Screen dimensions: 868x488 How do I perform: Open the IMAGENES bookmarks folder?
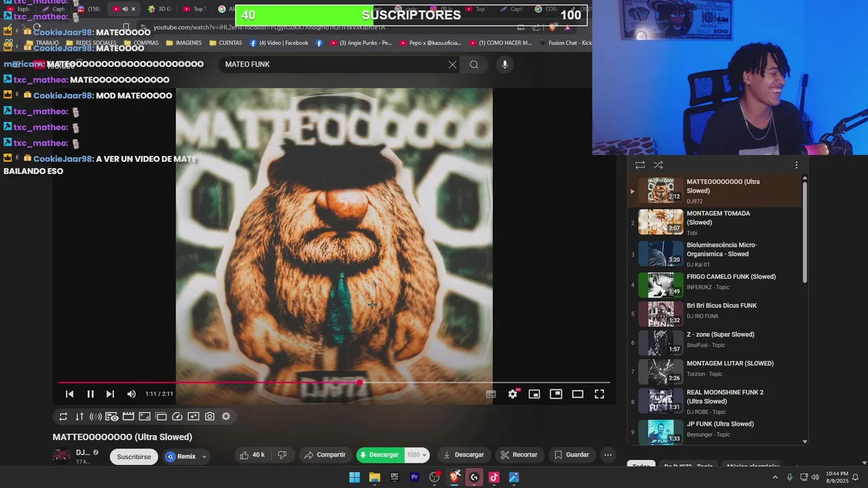click(183, 43)
